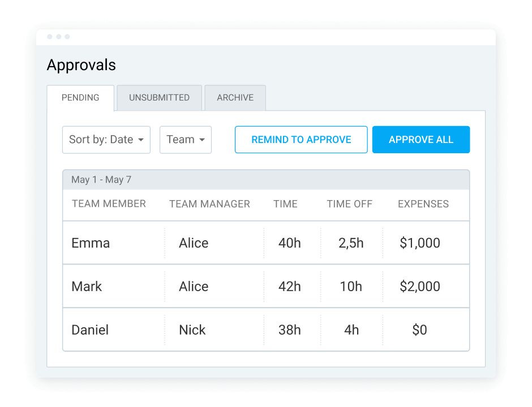Click the Approvals page title

[x=81, y=65]
